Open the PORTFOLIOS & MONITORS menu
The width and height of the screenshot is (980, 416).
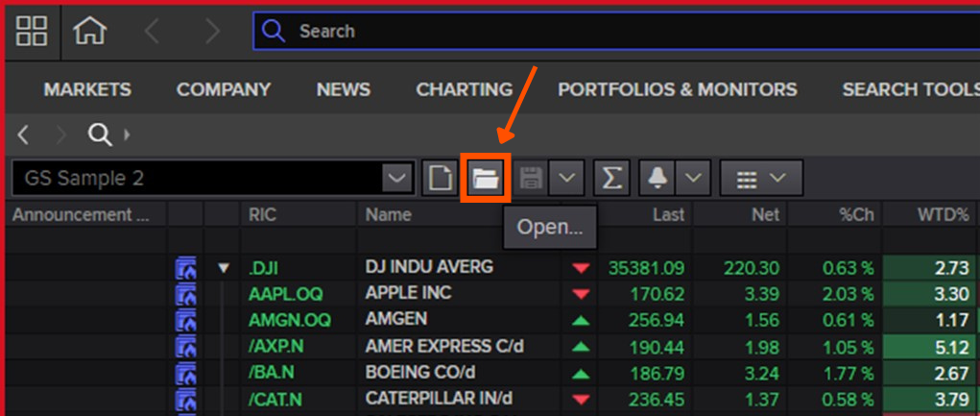coord(677,89)
